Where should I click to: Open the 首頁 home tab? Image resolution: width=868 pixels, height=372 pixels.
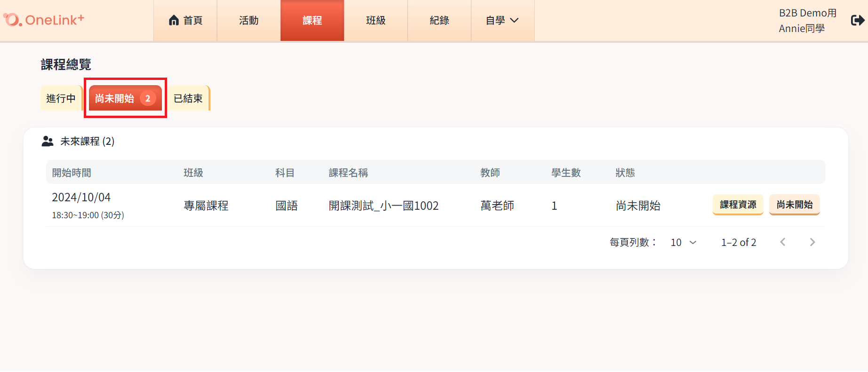pyautogui.click(x=185, y=20)
